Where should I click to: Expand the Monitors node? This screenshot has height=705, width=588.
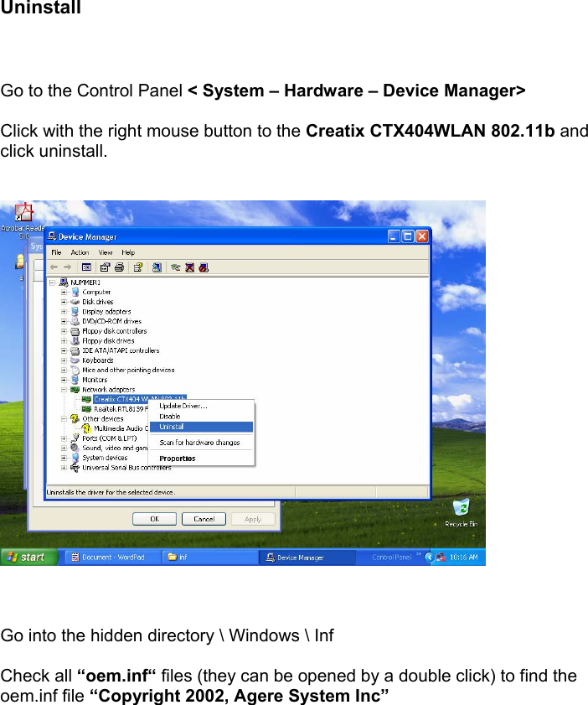[64, 380]
